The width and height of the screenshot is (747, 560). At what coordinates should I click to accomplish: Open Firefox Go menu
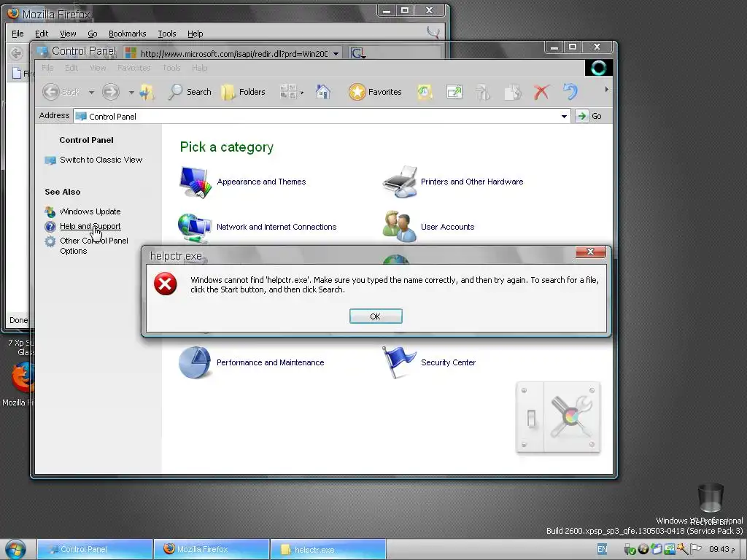point(93,34)
